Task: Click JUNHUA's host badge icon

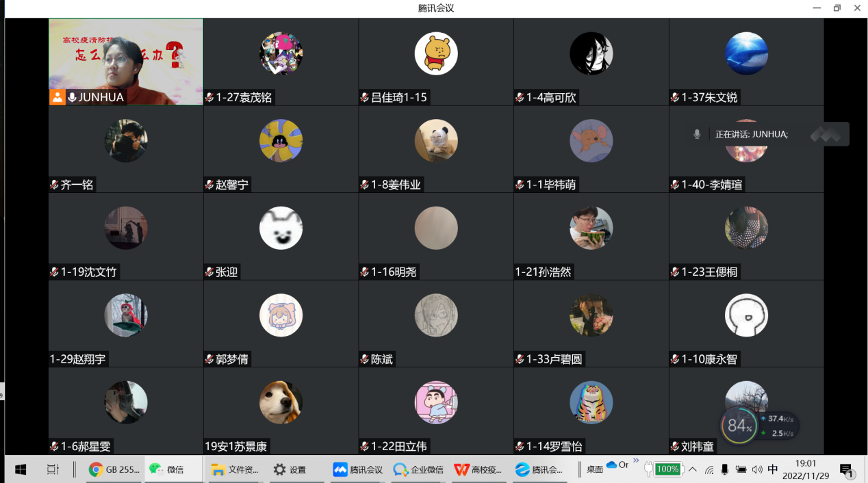Action: (x=57, y=97)
